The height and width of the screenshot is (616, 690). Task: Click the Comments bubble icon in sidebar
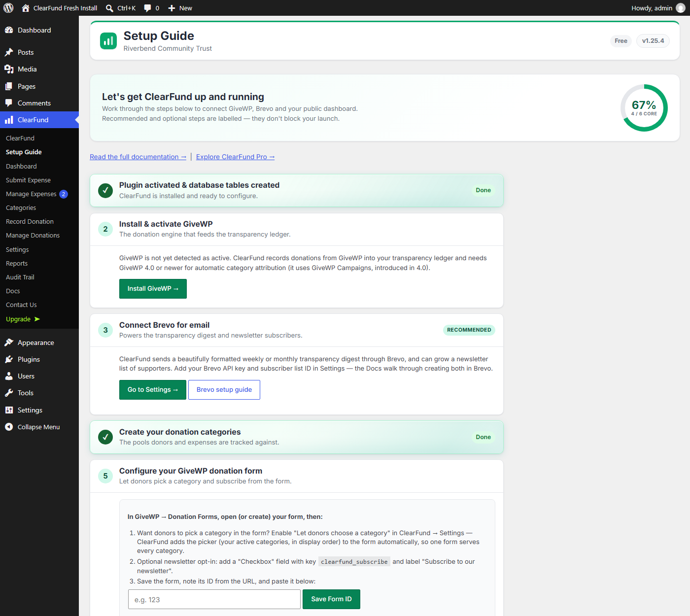[x=9, y=103]
